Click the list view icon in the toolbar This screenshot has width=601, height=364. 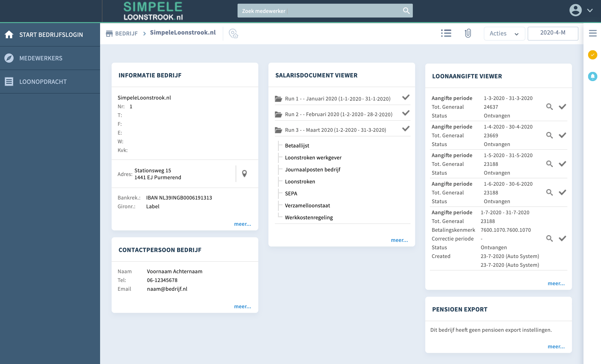(446, 33)
